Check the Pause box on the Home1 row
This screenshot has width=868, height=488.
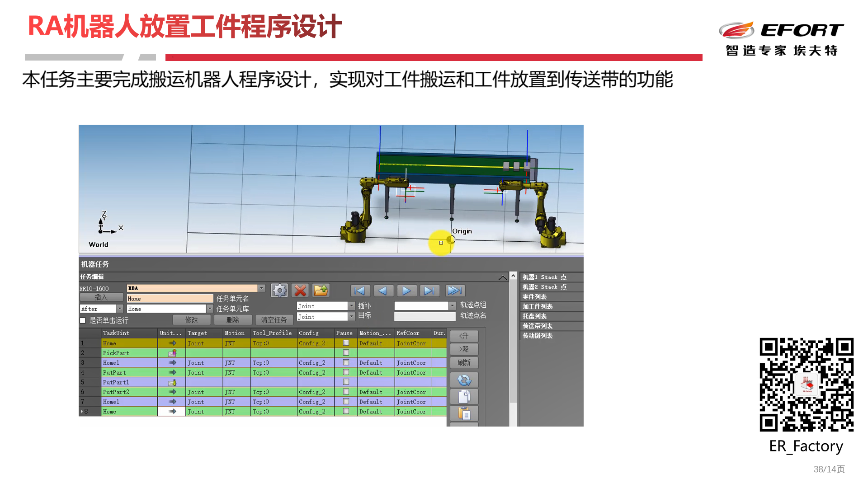(345, 362)
